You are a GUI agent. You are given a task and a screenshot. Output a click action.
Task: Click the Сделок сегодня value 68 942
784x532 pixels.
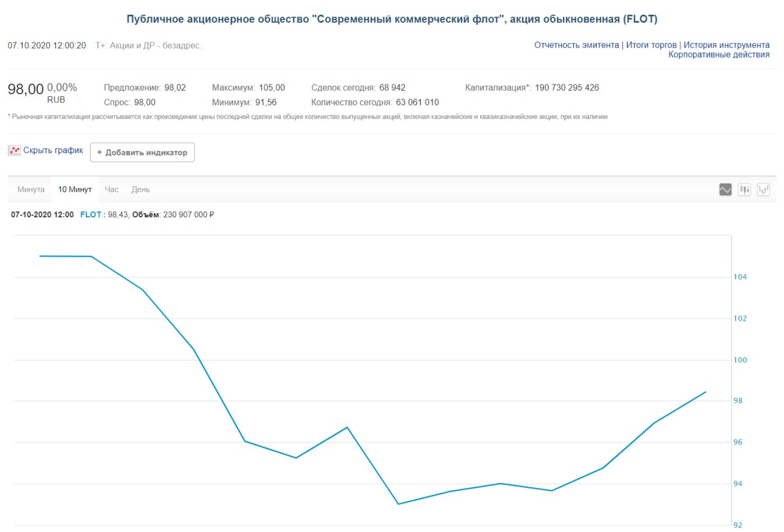392,88
